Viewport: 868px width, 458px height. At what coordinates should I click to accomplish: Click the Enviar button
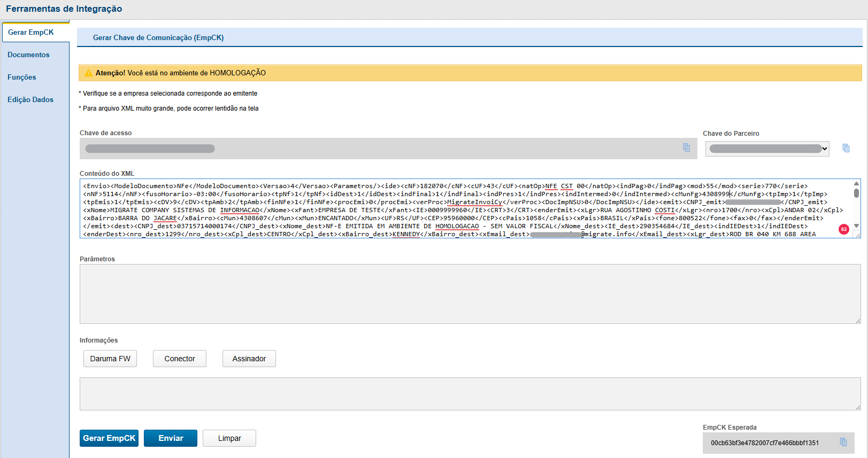[x=171, y=438]
